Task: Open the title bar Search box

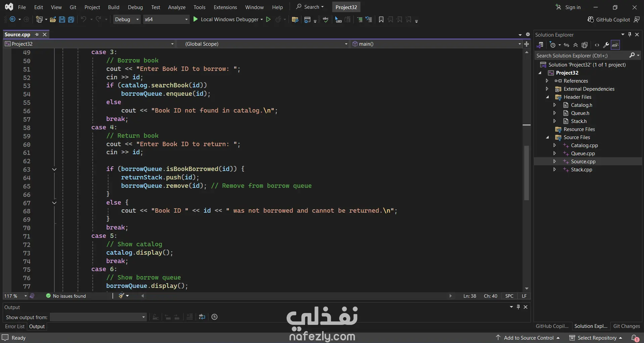Action: (310, 7)
